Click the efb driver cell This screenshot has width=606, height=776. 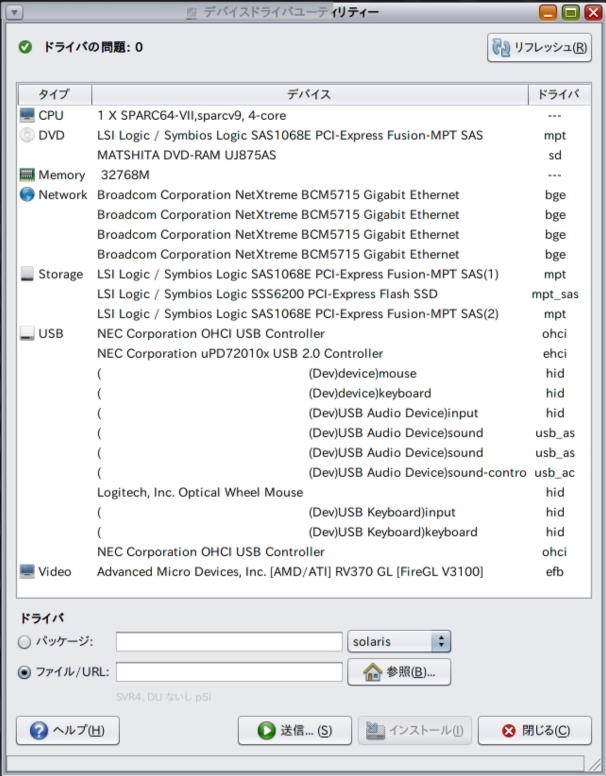click(x=555, y=572)
